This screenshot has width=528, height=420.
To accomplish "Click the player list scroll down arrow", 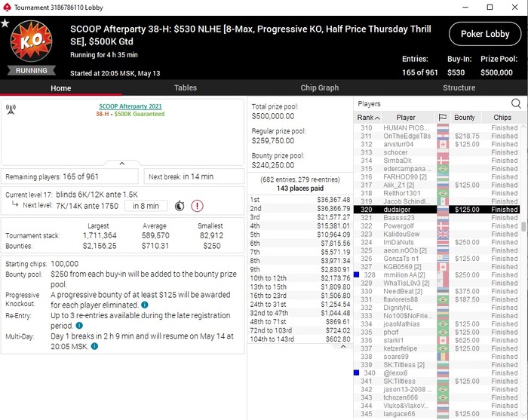I will [523, 414].
